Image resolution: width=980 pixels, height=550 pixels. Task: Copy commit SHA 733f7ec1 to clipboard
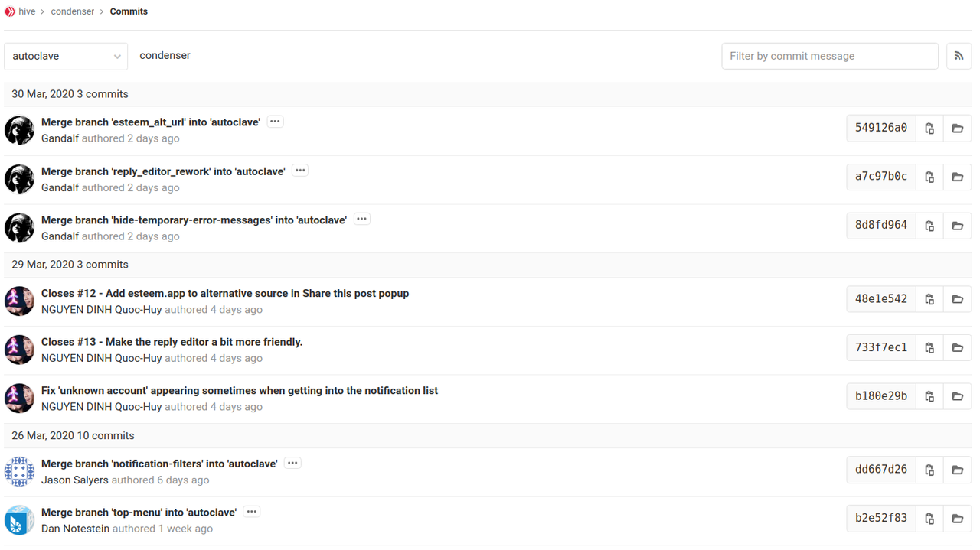[x=929, y=348]
